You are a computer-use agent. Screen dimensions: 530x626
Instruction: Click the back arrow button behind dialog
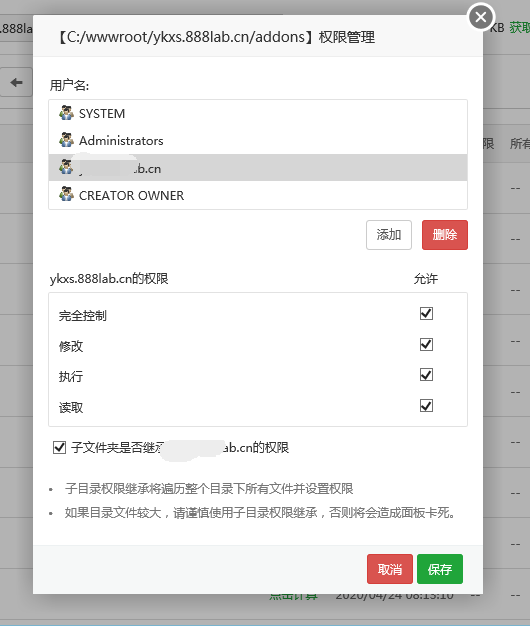[16, 82]
